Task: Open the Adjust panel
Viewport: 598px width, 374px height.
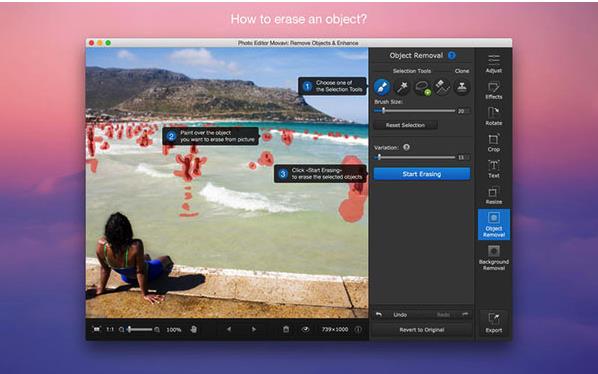Action: (494, 64)
